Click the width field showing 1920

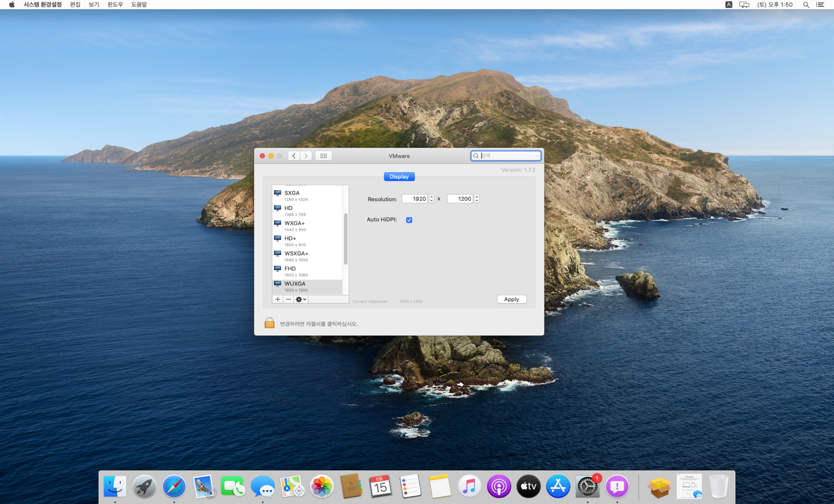coord(415,199)
